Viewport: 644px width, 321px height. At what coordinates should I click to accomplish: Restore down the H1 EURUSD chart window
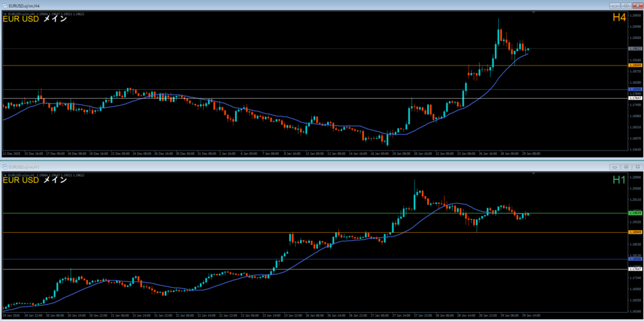coord(626,167)
